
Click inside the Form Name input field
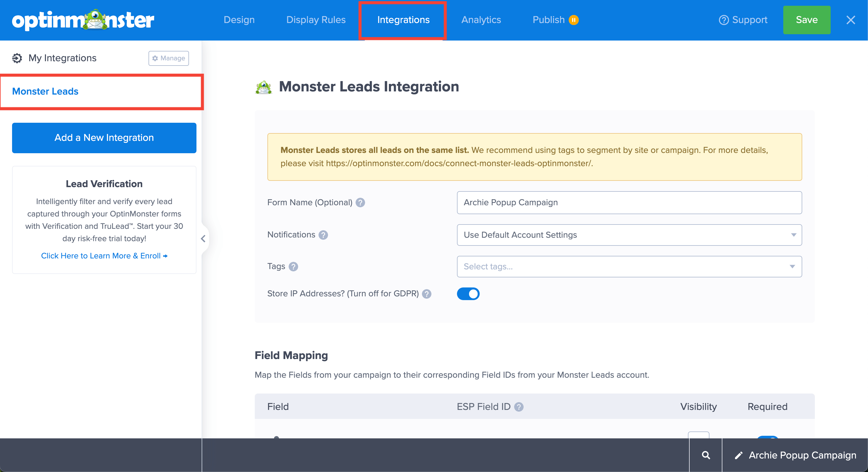point(629,203)
